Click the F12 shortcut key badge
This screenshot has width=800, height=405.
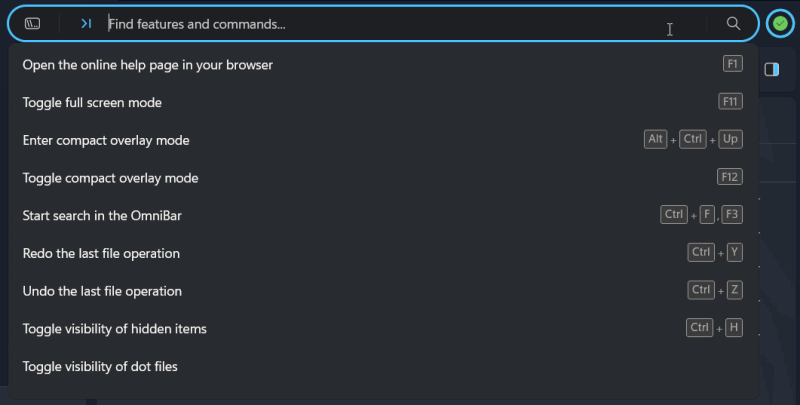730,177
